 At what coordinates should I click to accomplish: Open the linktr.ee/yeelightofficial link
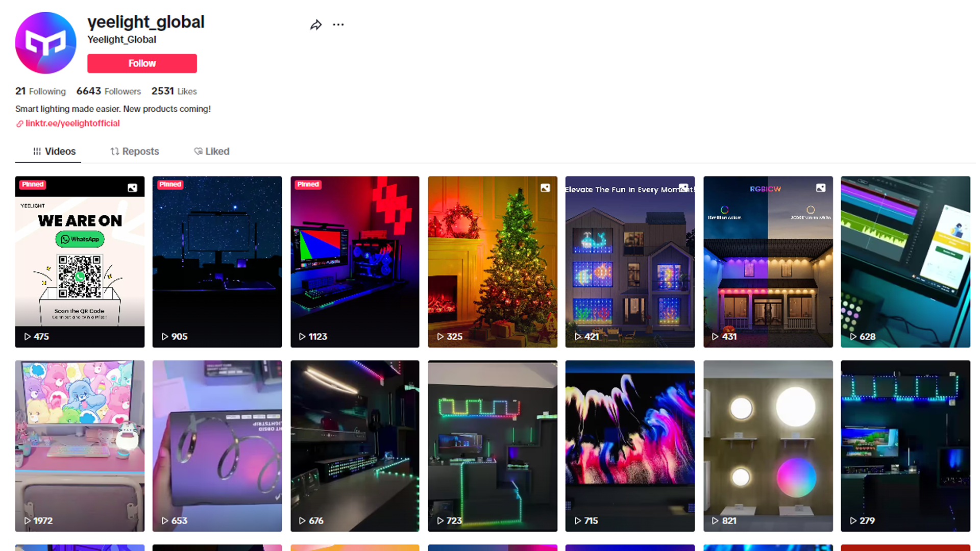click(72, 123)
